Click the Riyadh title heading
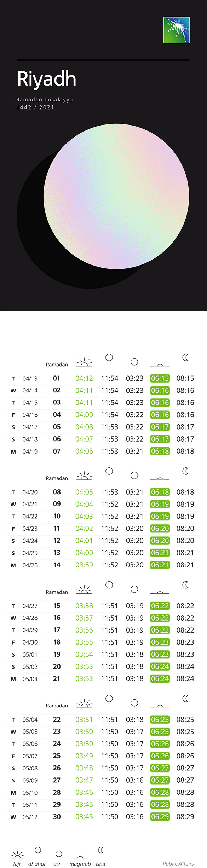Screen dimensions: 207x868 pos(47,79)
